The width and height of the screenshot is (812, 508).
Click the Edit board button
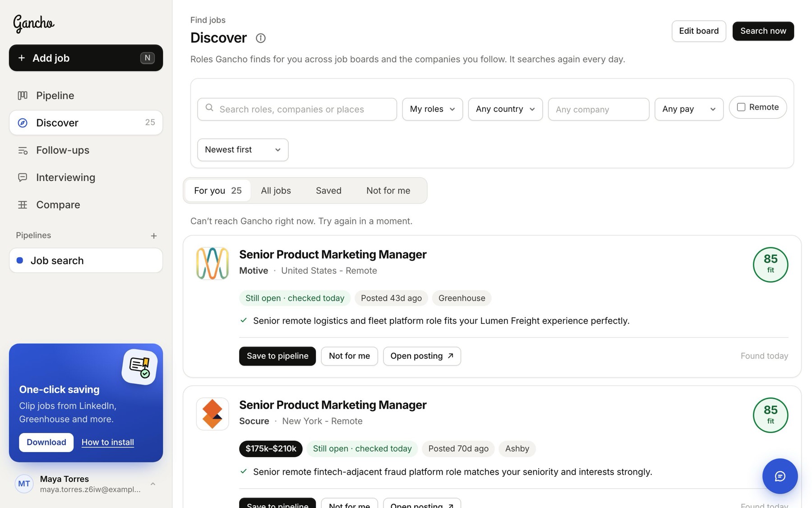pyautogui.click(x=699, y=31)
